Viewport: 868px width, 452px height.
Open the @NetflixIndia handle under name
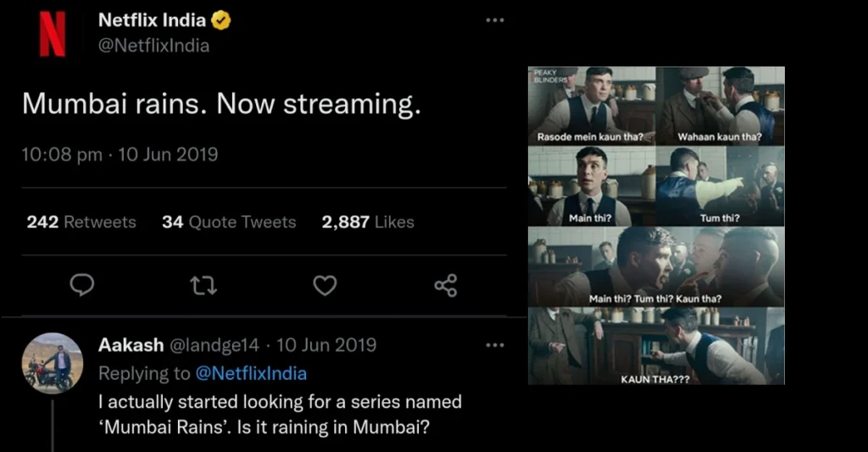point(153,46)
